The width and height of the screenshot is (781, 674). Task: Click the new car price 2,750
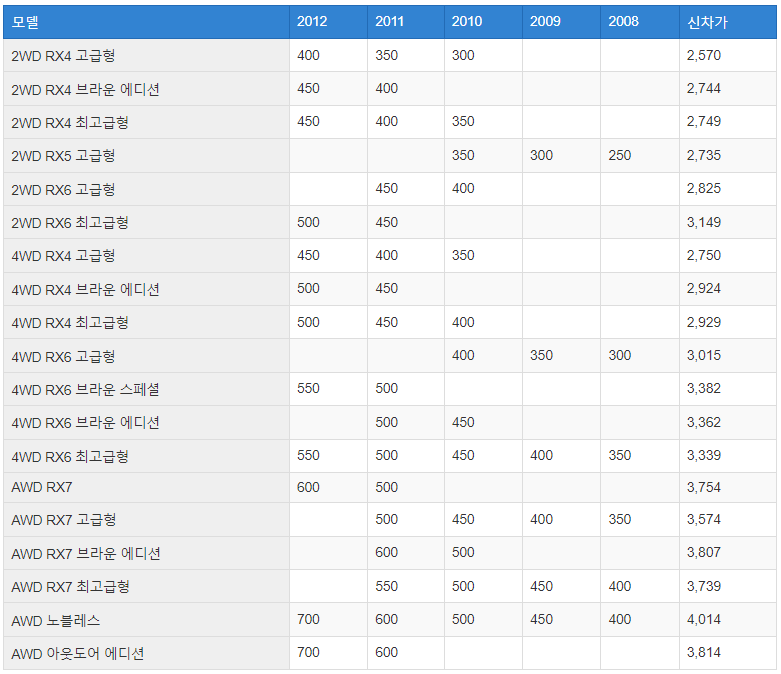[x=704, y=255]
